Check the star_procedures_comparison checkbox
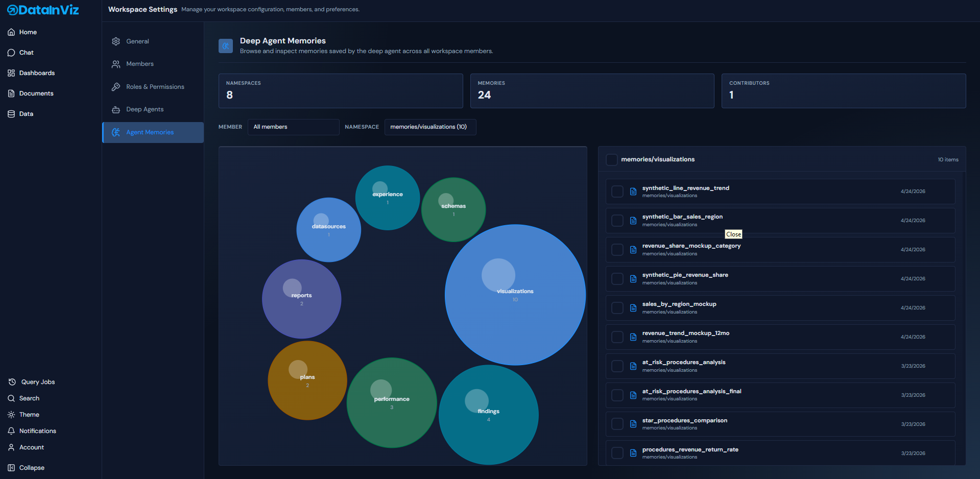 (x=617, y=424)
